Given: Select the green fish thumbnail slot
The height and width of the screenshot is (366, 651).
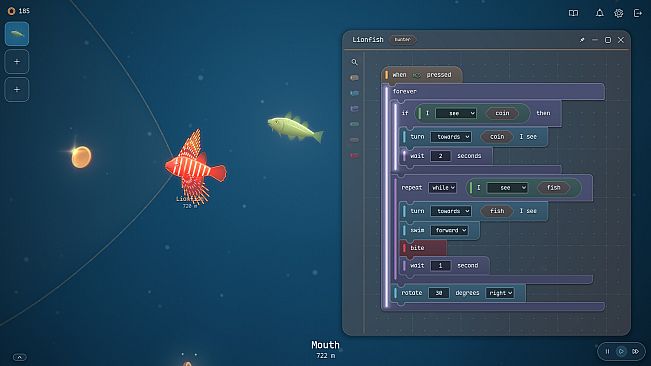Looking at the screenshot, I should coord(17,34).
